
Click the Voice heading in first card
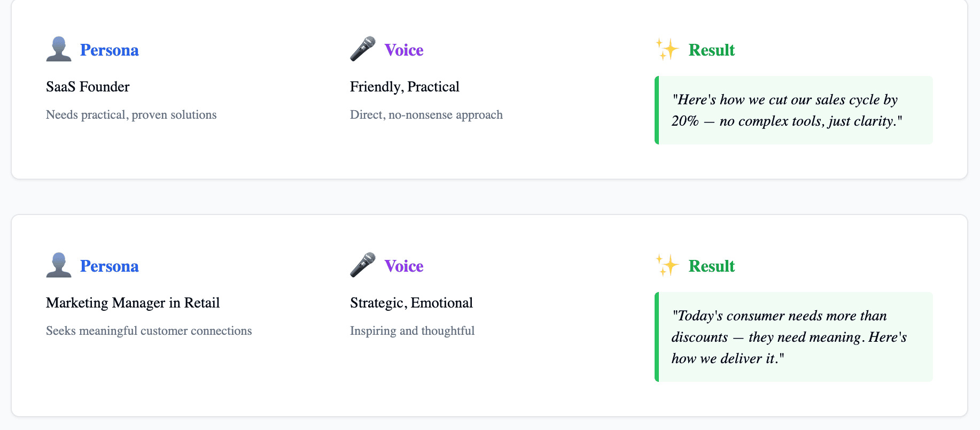coord(404,50)
